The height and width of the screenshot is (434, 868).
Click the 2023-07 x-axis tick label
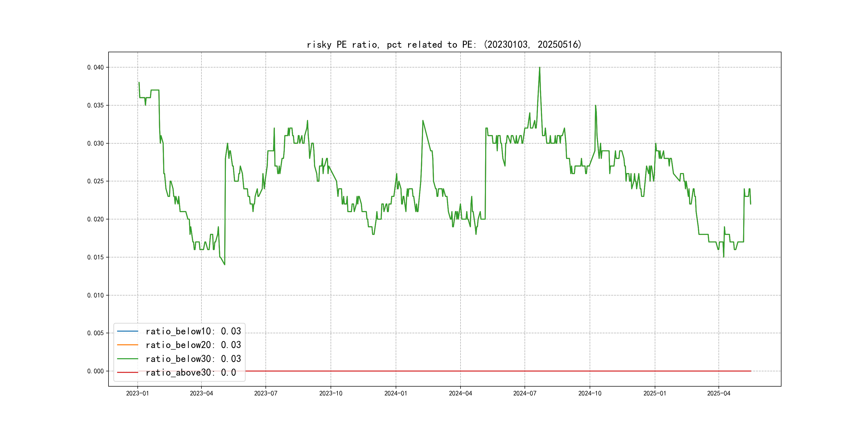pos(265,393)
